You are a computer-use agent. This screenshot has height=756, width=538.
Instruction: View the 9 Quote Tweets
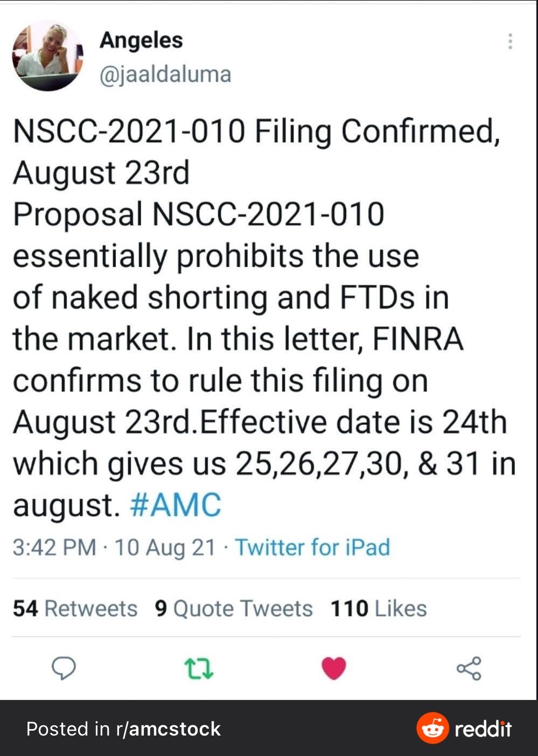[x=234, y=608]
